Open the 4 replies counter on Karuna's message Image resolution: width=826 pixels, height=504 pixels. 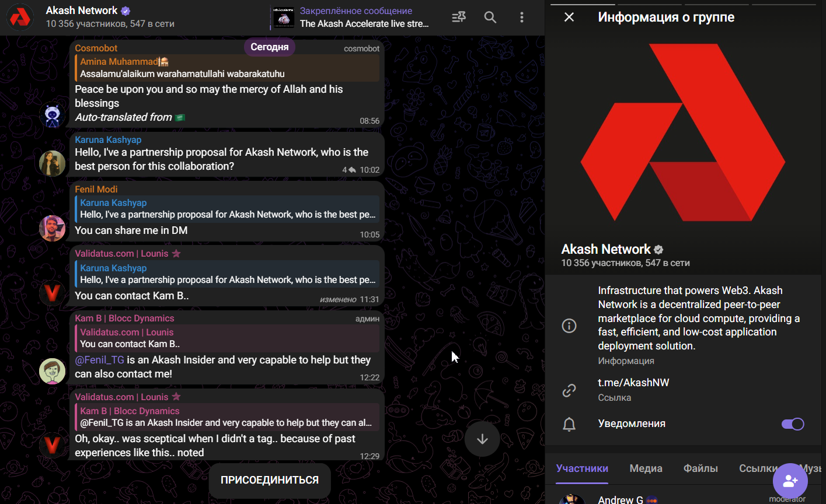tap(349, 170)
